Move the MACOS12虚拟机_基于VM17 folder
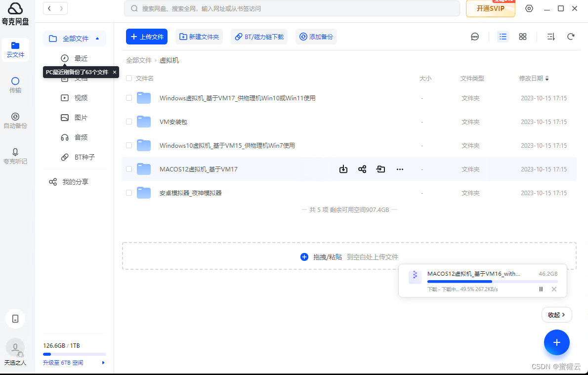The image size is (588, 375). click(380, 169)
